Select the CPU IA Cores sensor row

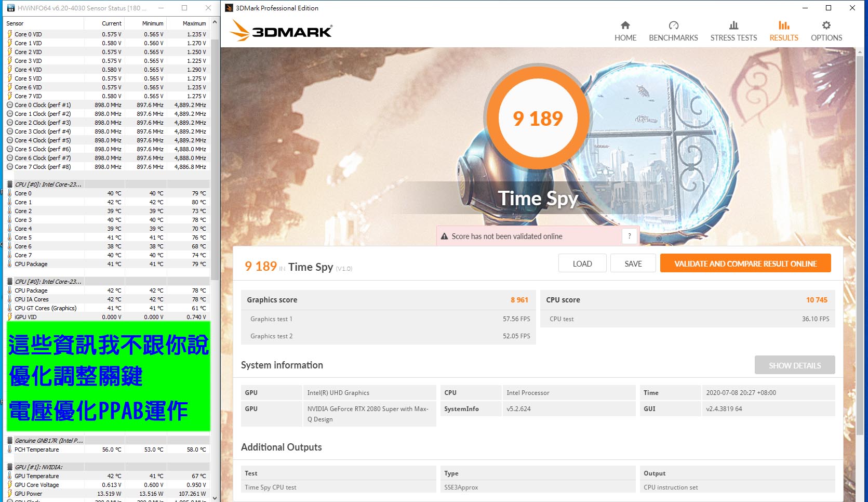(x=107, y=299)
